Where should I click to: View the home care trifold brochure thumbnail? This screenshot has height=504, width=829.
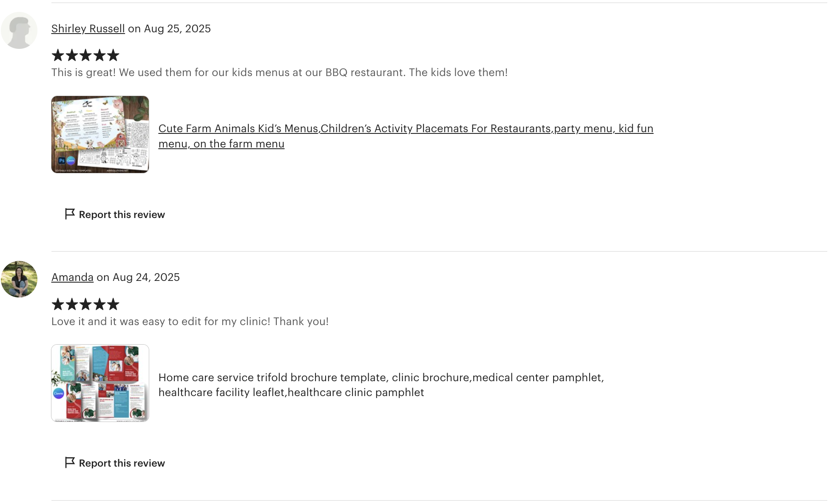tap(100, 383)
